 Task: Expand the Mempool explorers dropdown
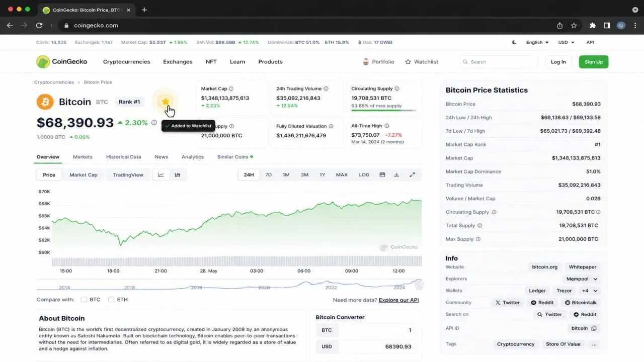(x=581, y=279)
